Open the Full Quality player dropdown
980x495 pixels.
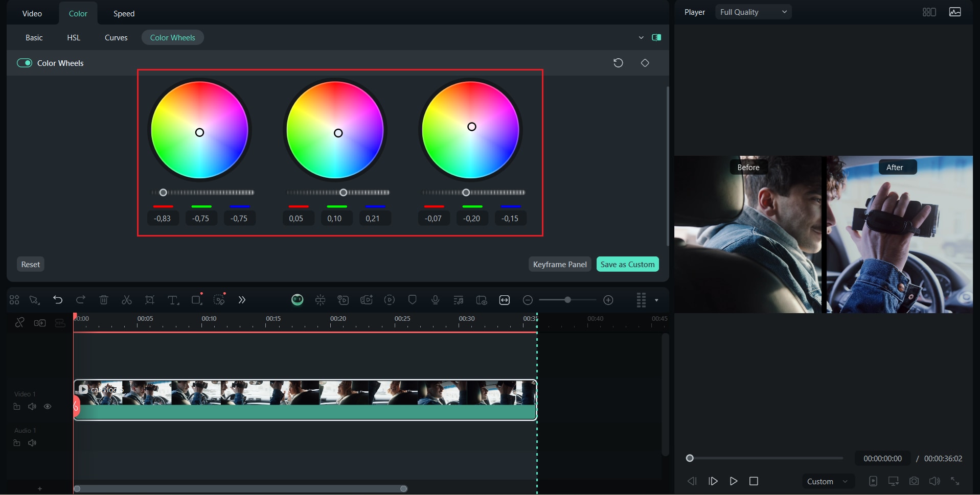tap(753, 11)
